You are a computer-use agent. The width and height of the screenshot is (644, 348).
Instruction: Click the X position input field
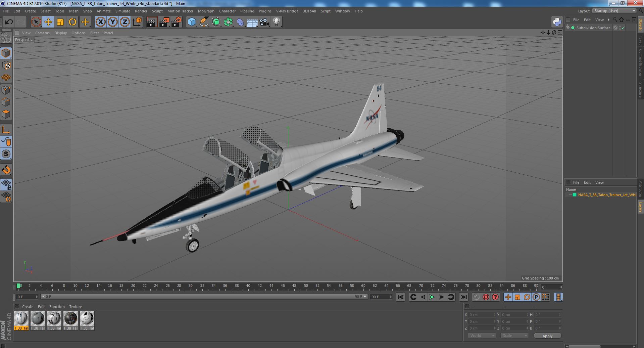(x=482, y=315)
